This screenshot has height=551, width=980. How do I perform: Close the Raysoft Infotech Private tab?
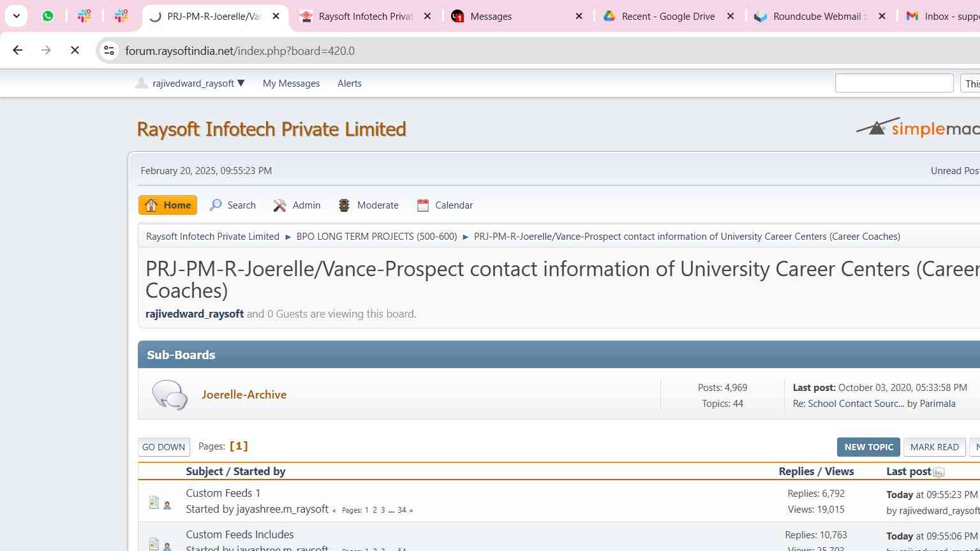pos(427,16)
